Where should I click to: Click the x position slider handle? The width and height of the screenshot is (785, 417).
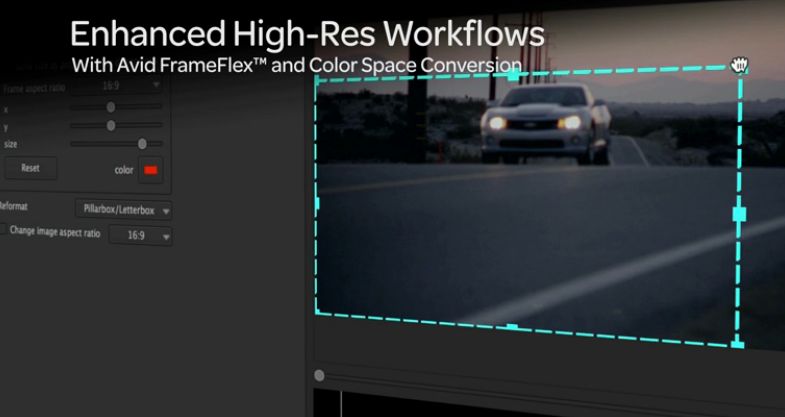[111, 107]
